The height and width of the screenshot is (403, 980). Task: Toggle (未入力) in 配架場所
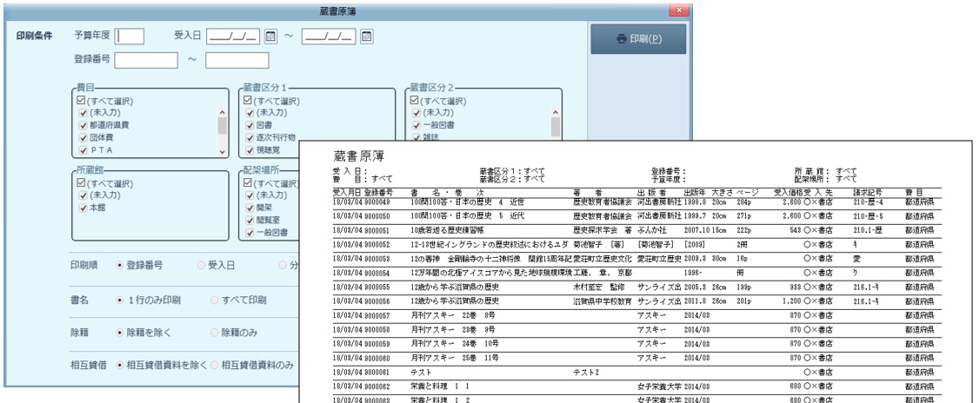(250, 195)
